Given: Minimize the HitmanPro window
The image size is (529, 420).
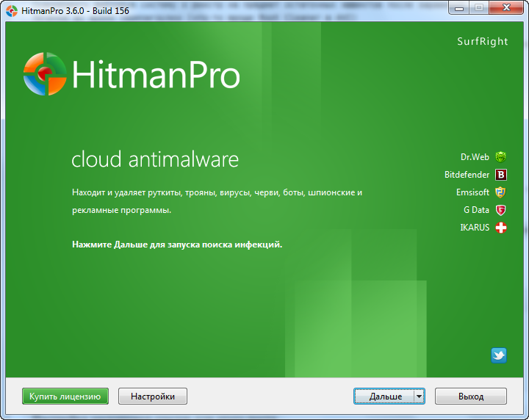Looking at the screenshot, I should [458, 8].
